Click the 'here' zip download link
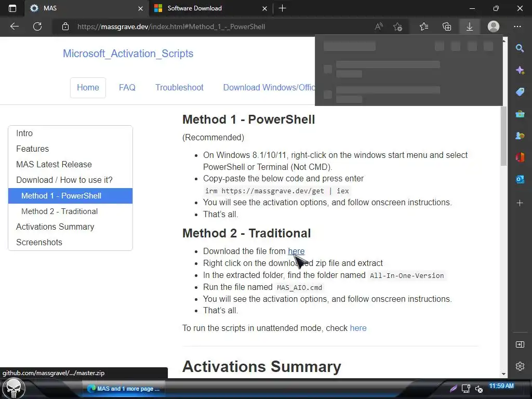Image resolution: width=532 pixels, height=399 pixels. [x=296, y=251]
